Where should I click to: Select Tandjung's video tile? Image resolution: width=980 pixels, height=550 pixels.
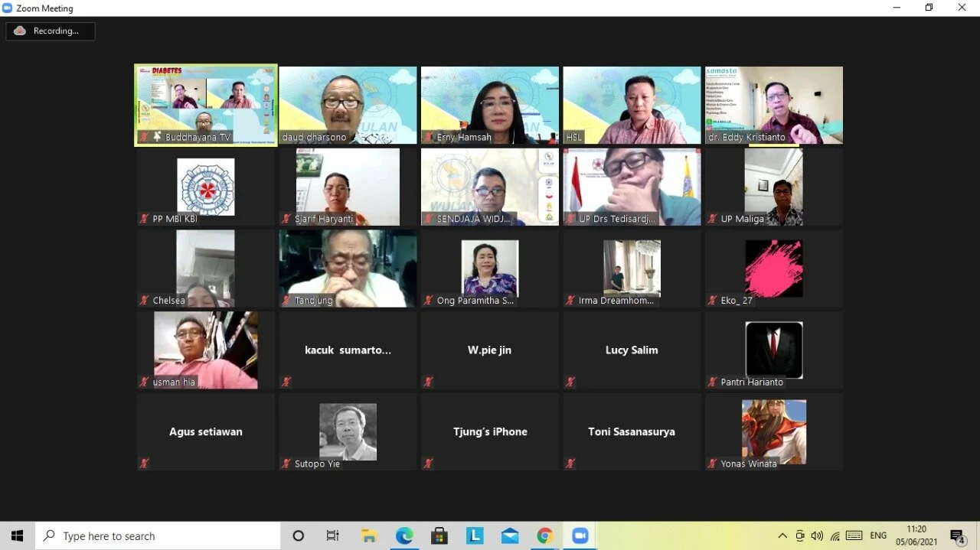[348, 268]
